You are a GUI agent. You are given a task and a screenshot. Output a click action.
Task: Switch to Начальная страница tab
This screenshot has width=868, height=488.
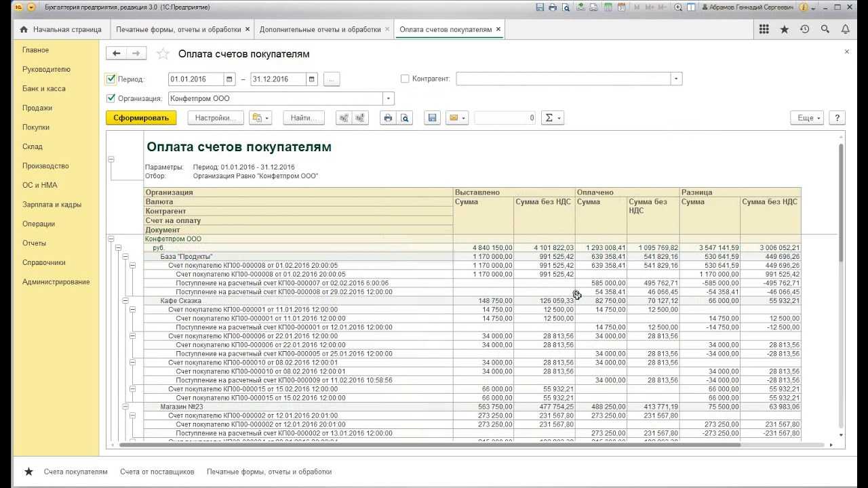(x=61, y=30)
